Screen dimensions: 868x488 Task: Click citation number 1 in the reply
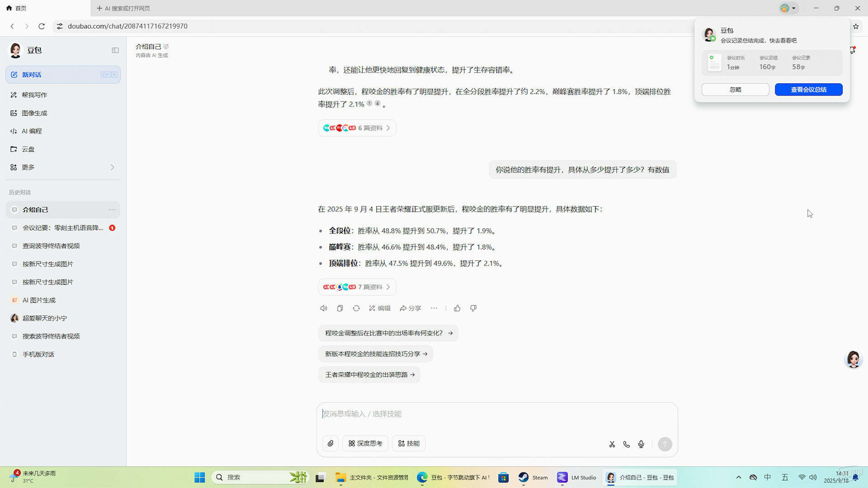(369, 103)
